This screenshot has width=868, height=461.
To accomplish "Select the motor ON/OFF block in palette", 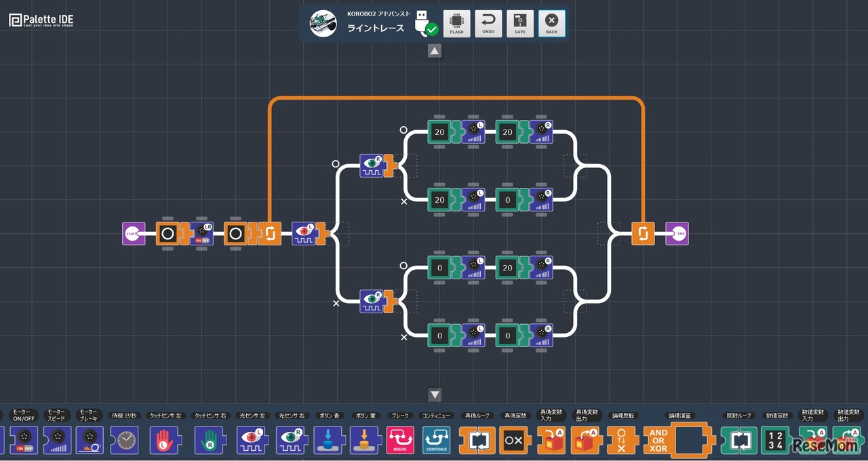I will (x=24, y=439).
